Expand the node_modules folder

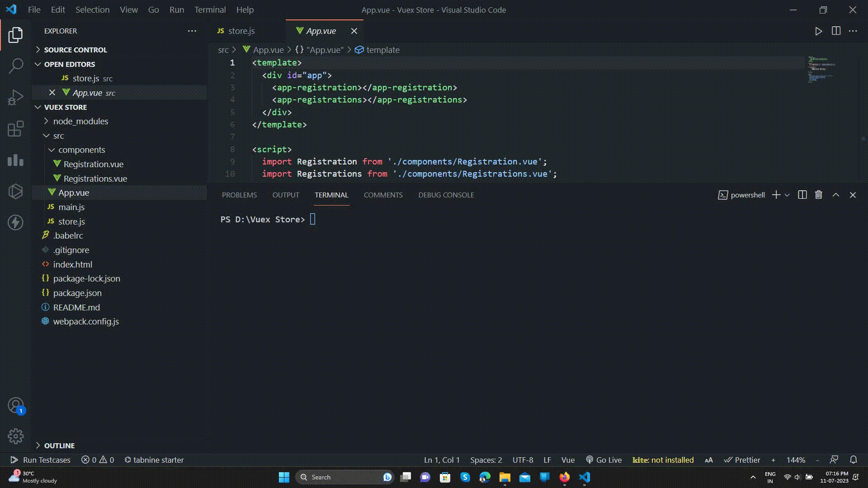click(x=80, y=121)
